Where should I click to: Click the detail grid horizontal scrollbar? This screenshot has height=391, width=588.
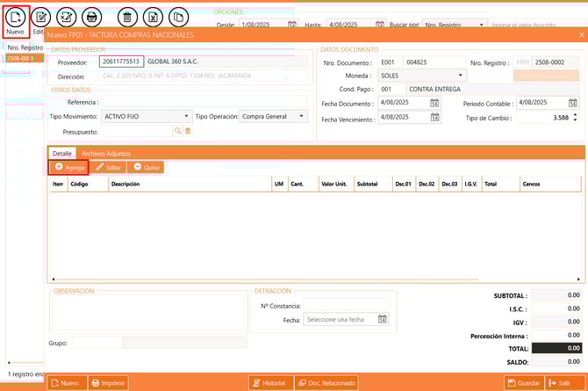267,279
